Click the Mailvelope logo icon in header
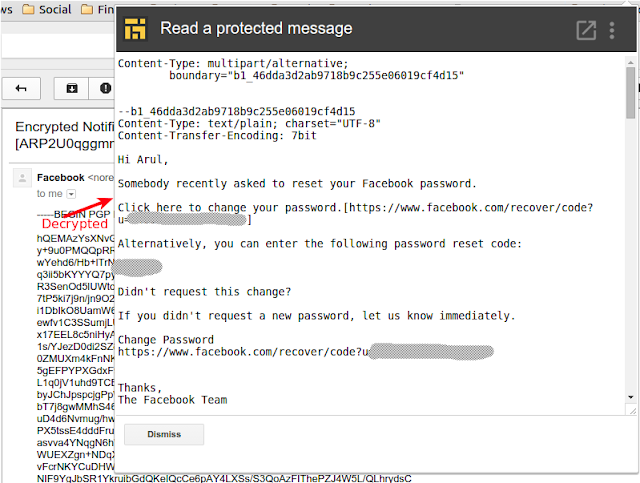The width and height of the screenshot is (640, 483). (x=135, y=29)
